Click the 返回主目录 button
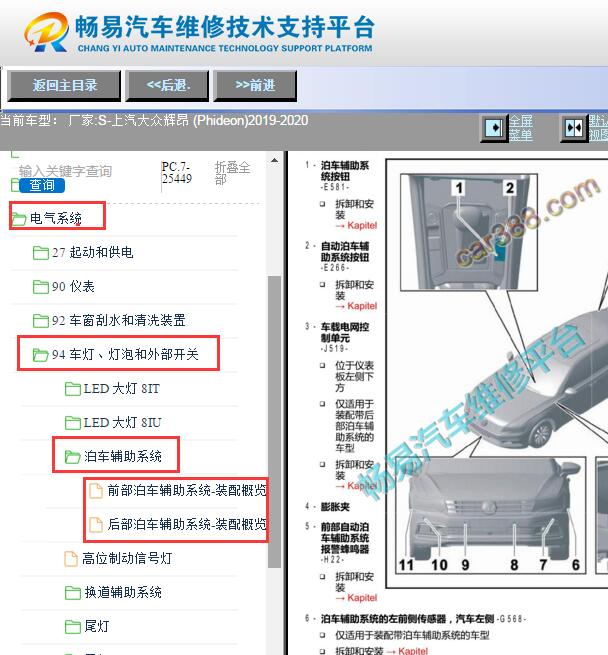Screen dimensions: 608x655 [64, 86]
